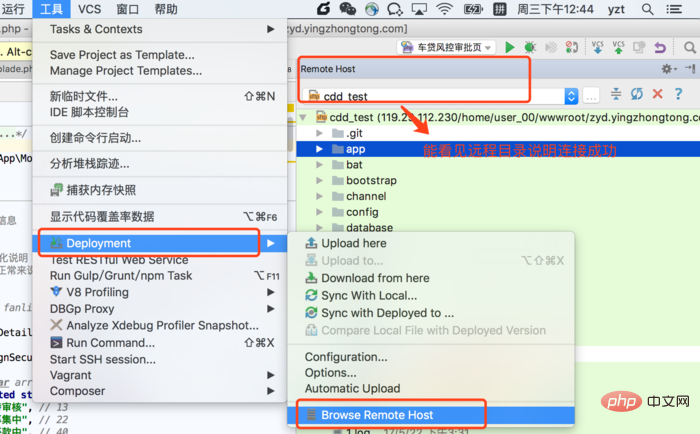700x434 pixels.
Task: Open the DBGp Proxy submenu
Action: coord(160,309)
